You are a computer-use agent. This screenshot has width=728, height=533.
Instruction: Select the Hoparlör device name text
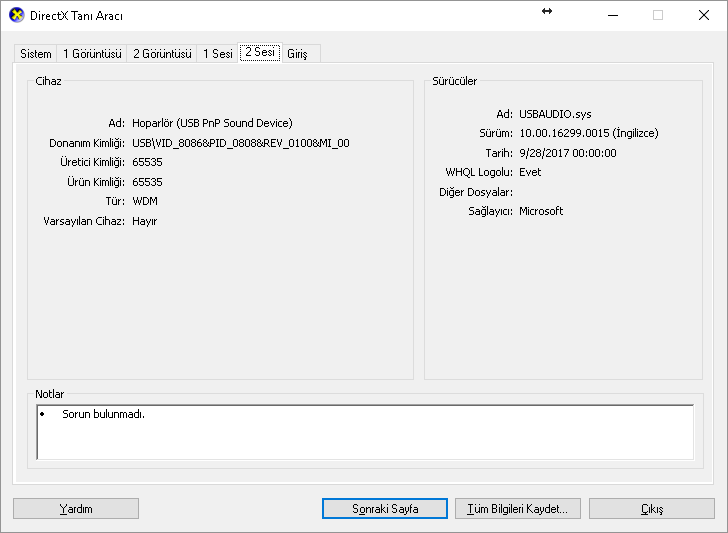(x=212, y=123)
